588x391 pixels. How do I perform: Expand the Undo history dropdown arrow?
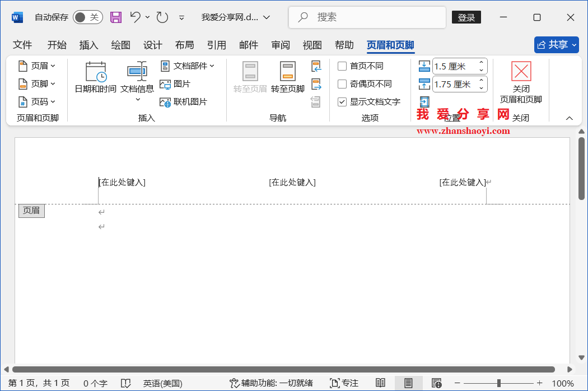pyautogui.click(x=147, y=17)
